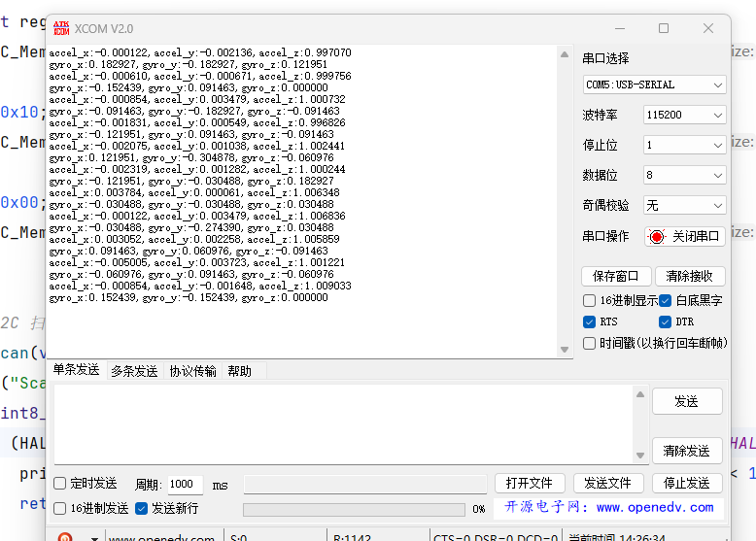This screenshot has height=541, width=756.
Task: Click the line with accel_z:0.997070
Action: pyautogui.click(x=200, y=52)
